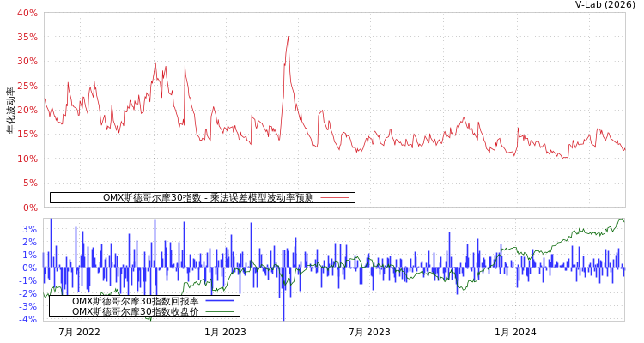Click the -2% label on the return axis
The height and width of the screenshot is (343, 644).
[28, 293]
